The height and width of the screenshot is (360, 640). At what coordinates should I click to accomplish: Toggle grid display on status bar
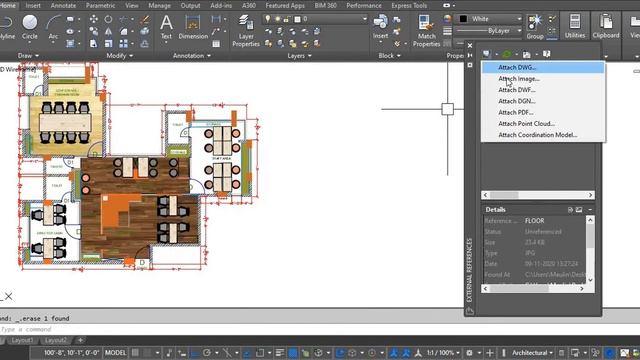pos(135,353)
